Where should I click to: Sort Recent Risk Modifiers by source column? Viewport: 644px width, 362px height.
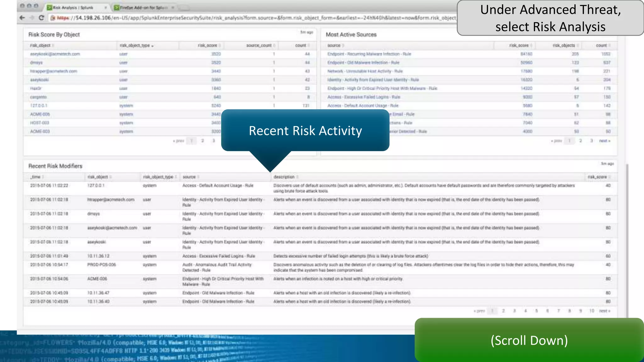[x=191, y=177]
